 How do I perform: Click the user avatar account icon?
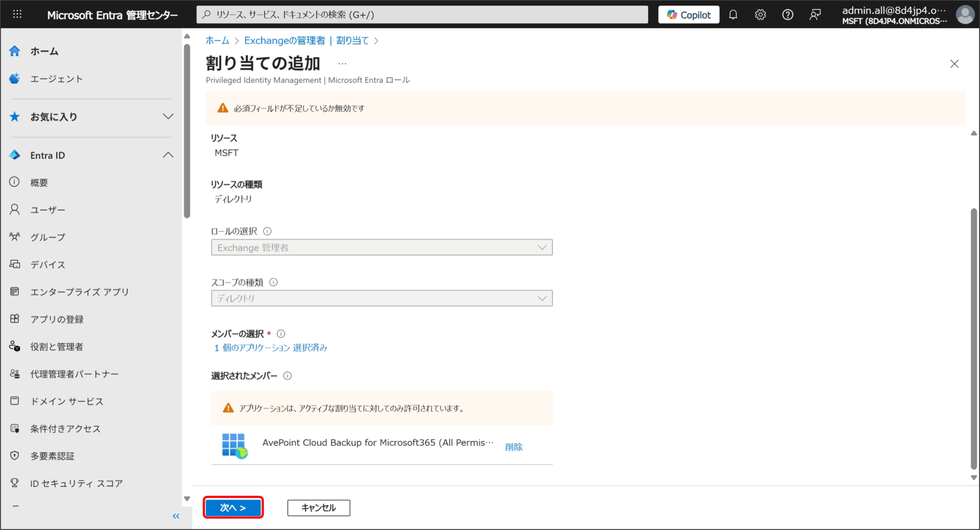click(965, 15)
